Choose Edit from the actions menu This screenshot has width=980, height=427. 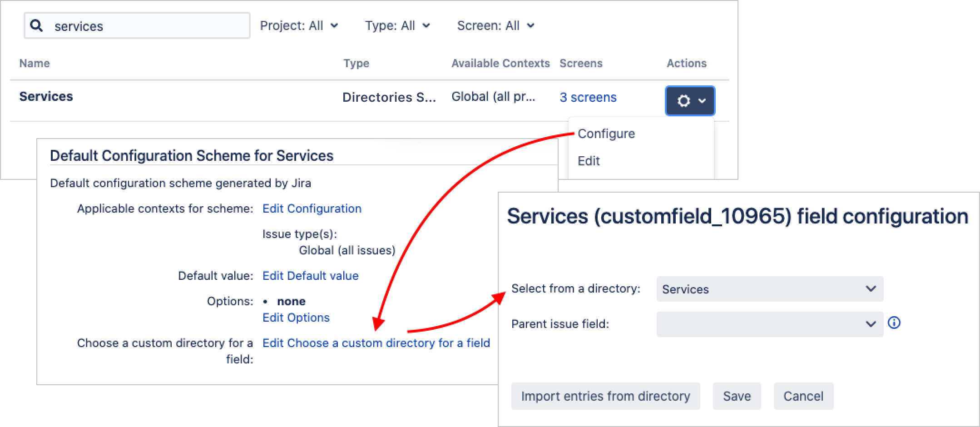pos(589,161)
